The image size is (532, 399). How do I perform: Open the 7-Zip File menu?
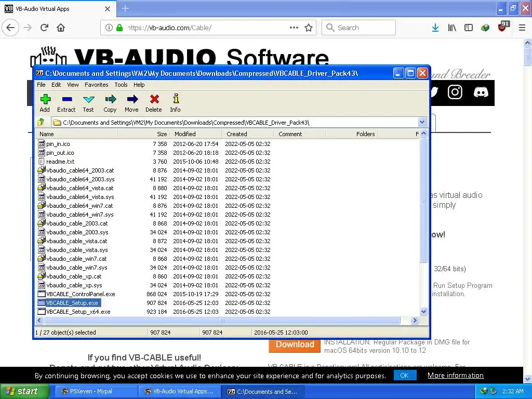click(41, 85)
